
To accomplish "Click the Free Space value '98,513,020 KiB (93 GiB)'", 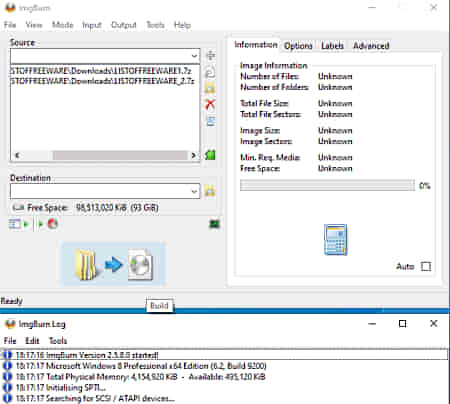I will click(x=117, y=208).
